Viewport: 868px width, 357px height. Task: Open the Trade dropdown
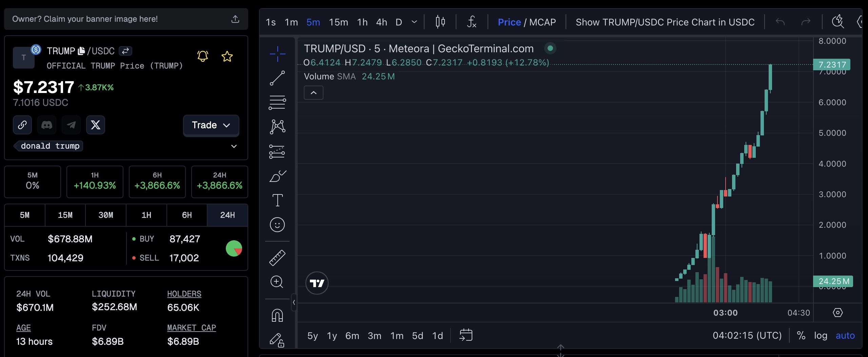[x=211, y=125]
